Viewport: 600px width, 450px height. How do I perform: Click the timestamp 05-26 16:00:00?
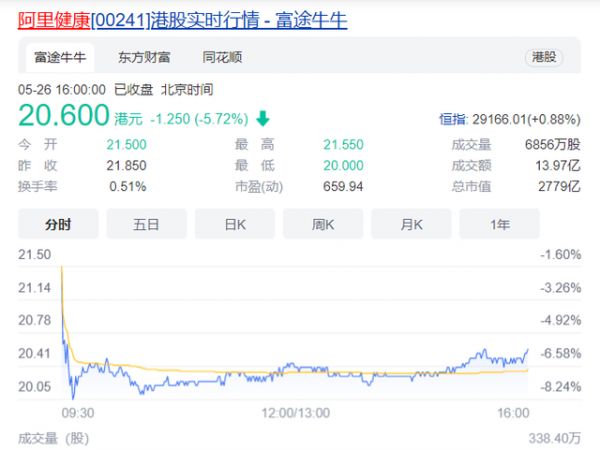click(62, 90)
